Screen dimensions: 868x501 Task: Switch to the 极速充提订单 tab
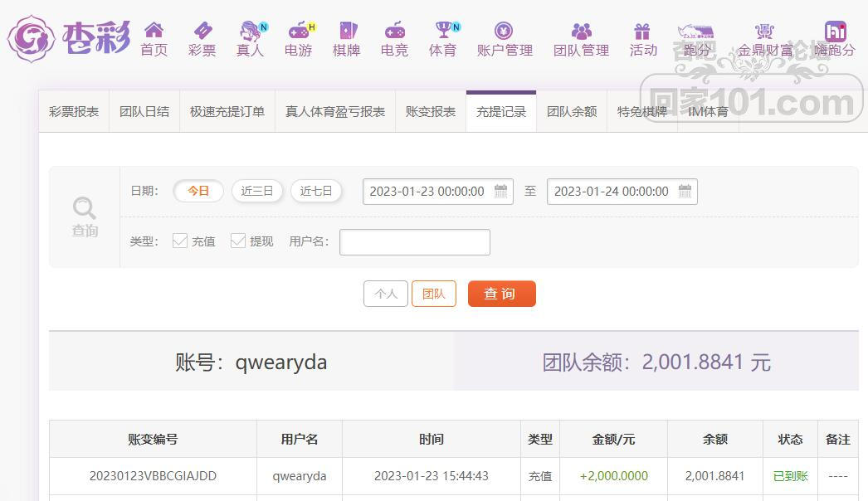click(227, 112)
